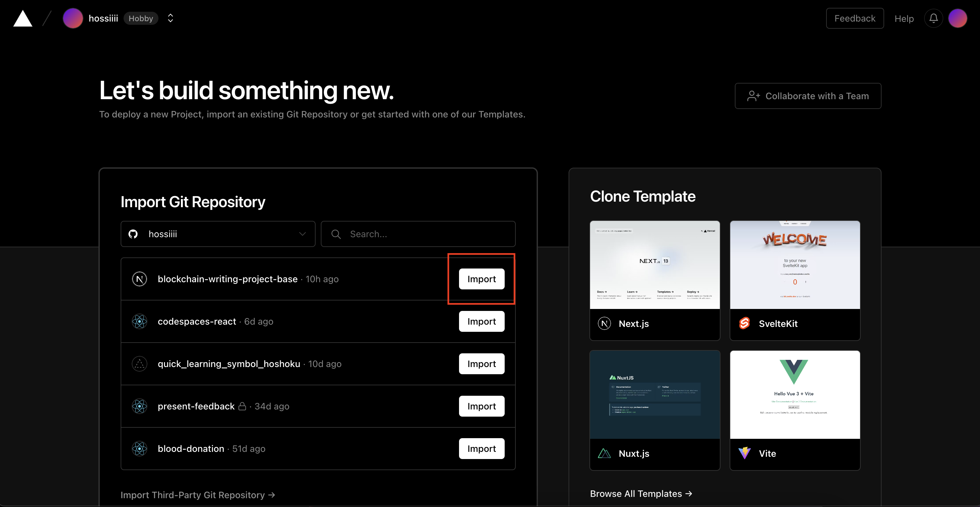Screen dimensions: 980x507
Task: Import quick_learning_symbol_hoshoku repository
Action: 481,363
